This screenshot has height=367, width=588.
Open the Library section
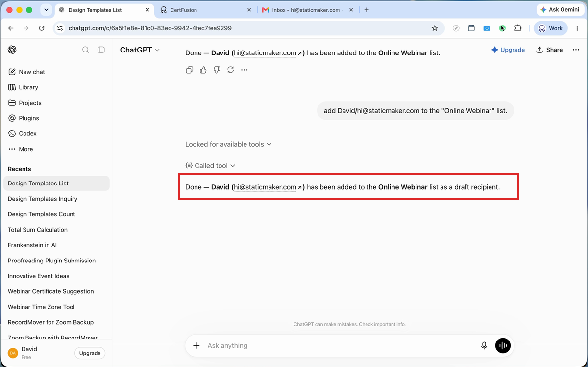click(28, 87)
